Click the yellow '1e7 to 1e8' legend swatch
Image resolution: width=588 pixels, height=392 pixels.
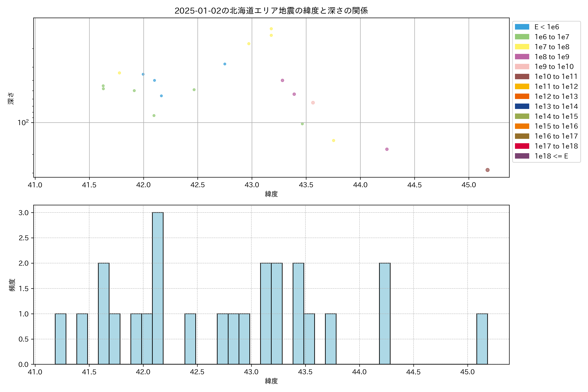pyautogui.click(x=522, y=47)
